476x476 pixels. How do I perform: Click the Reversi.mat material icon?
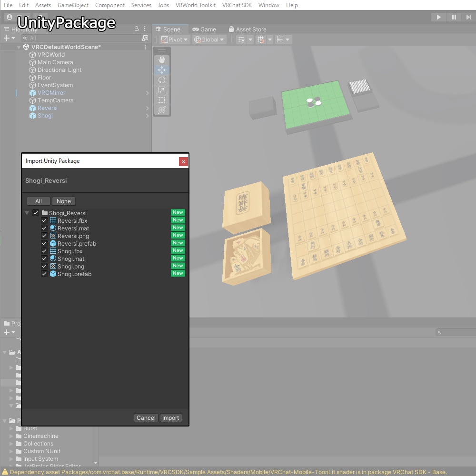[x=53, y=228]
